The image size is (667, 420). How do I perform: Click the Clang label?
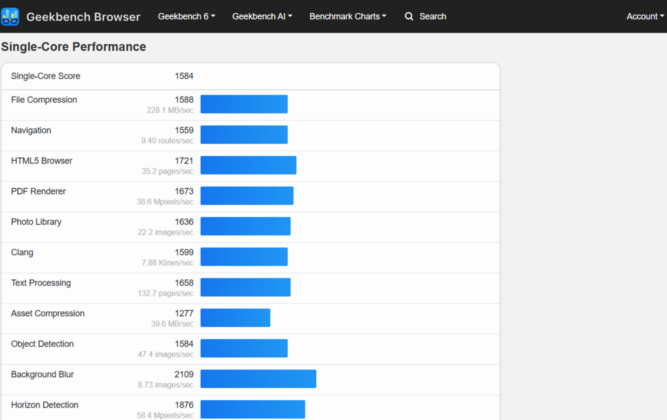click(x=22, y=253)
